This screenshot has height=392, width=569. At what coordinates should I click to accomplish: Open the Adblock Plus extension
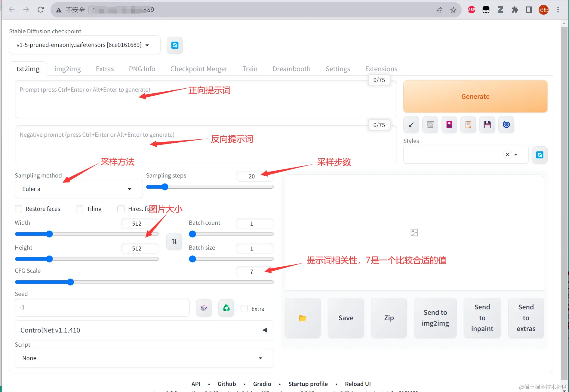(472, 10)
